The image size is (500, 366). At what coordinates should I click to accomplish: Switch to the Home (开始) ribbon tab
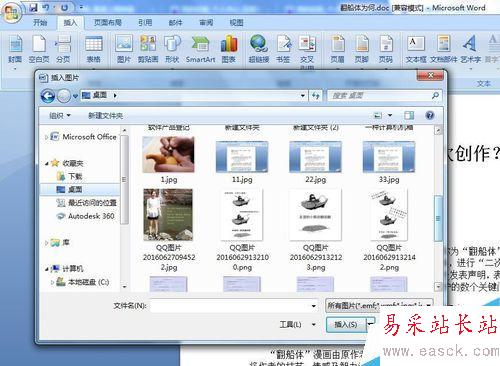[x=40, y=22]
